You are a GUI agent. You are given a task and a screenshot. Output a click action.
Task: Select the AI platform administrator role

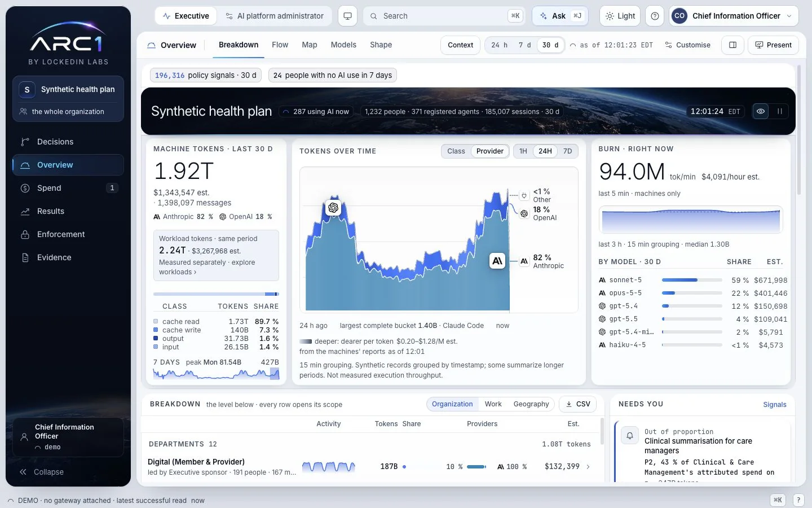(x=275, y=16)
